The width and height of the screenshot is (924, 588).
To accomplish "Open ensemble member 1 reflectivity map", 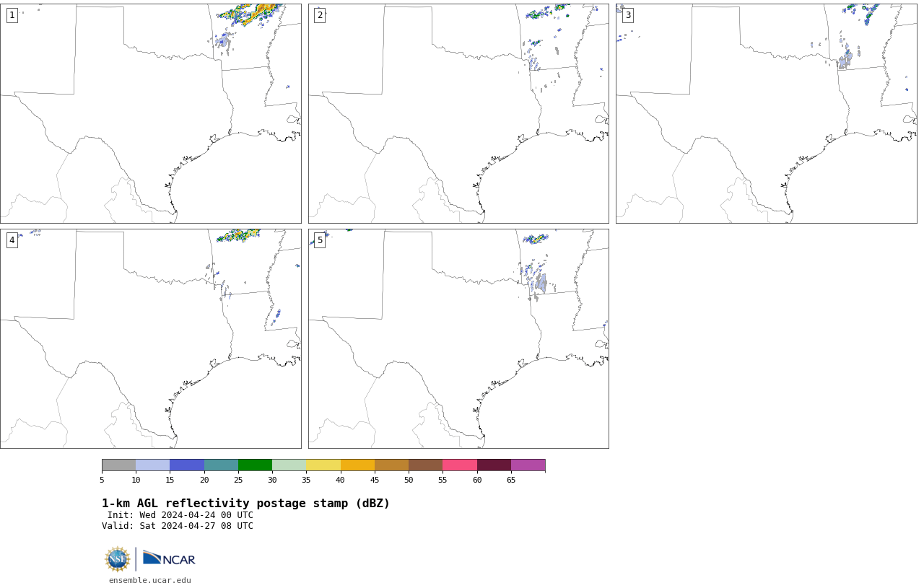I will 150,113.
